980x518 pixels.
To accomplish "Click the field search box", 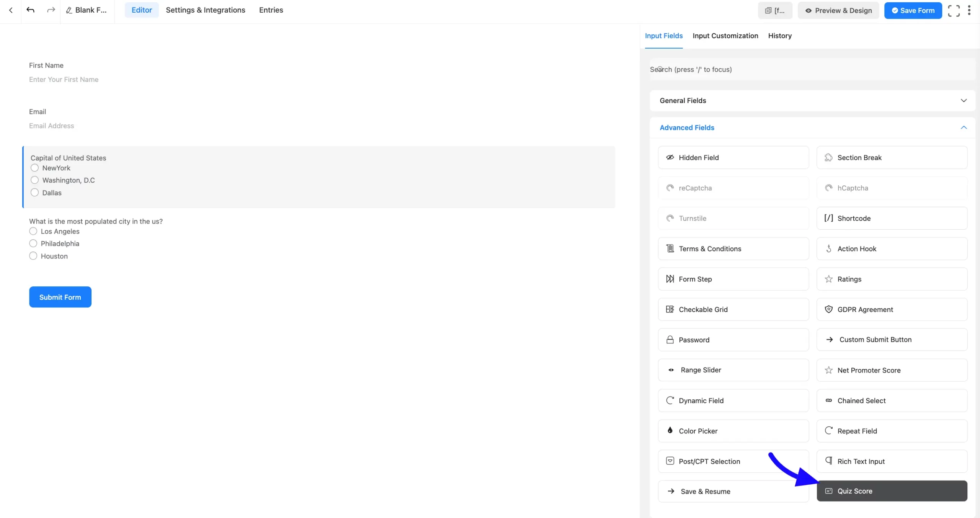I will tap(812, 69).
